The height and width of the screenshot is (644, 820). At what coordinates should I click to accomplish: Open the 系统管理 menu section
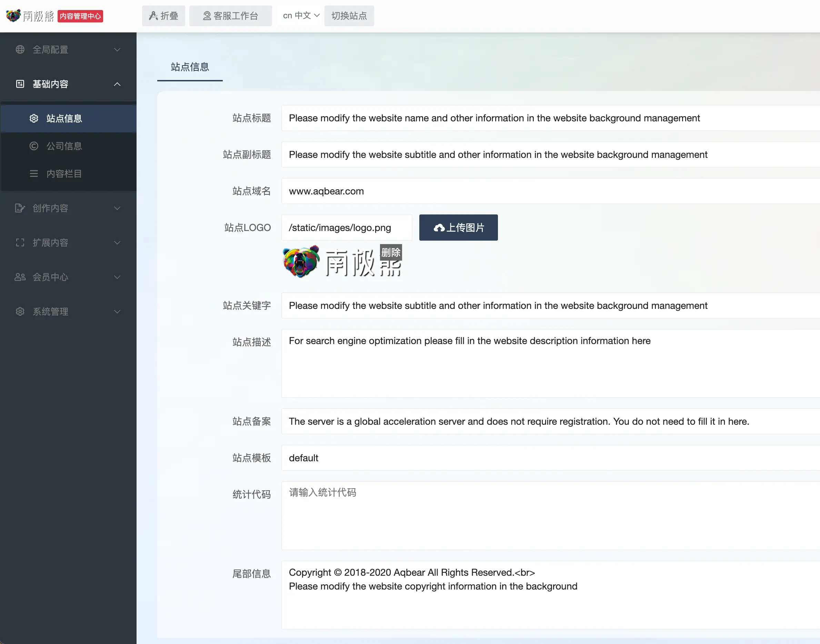(x=68, y=311)
